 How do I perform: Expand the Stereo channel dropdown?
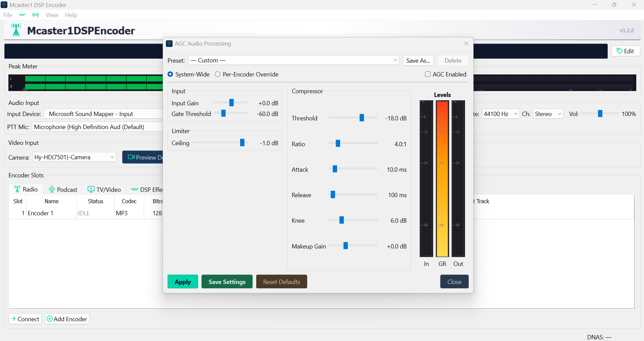point(548,114)
